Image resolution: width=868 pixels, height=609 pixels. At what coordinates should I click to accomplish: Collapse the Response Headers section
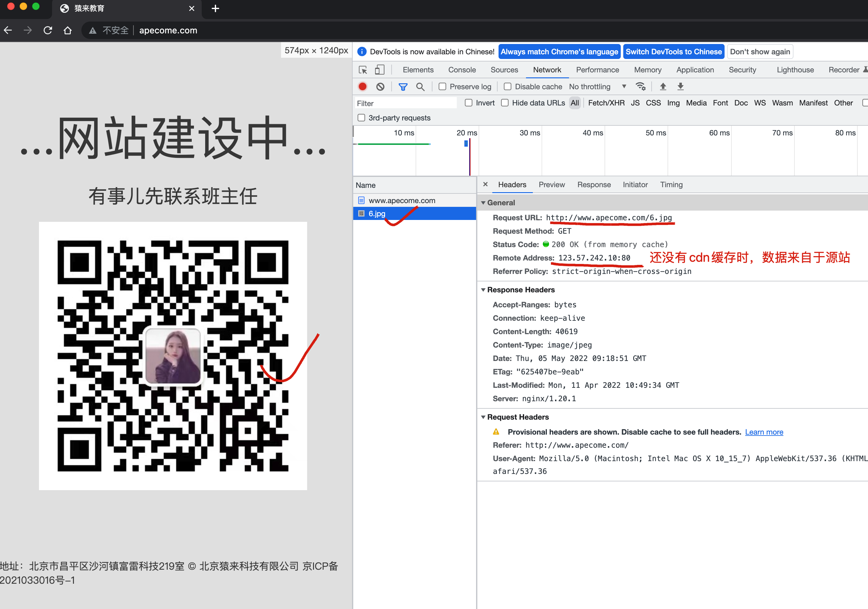click(x=483, y=290)
